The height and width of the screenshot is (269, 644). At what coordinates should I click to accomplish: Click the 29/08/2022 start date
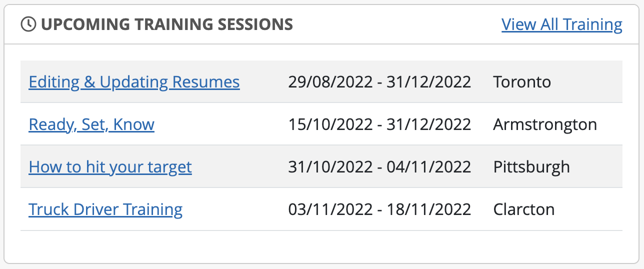tap(330, 81)
